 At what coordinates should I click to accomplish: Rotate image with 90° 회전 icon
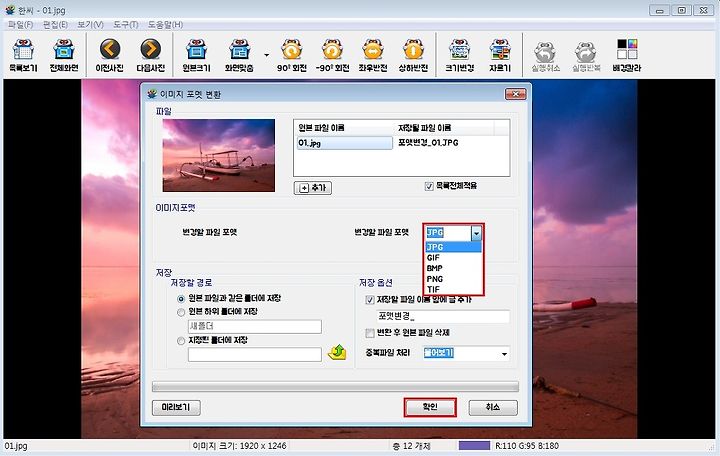[x=292, y=55]
